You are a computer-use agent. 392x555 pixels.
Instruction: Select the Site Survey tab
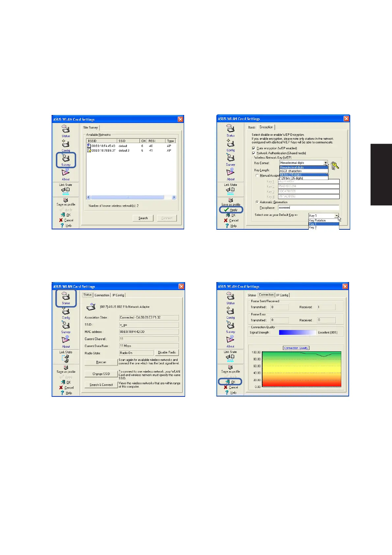pyautogui.click(x=90, y=128)
